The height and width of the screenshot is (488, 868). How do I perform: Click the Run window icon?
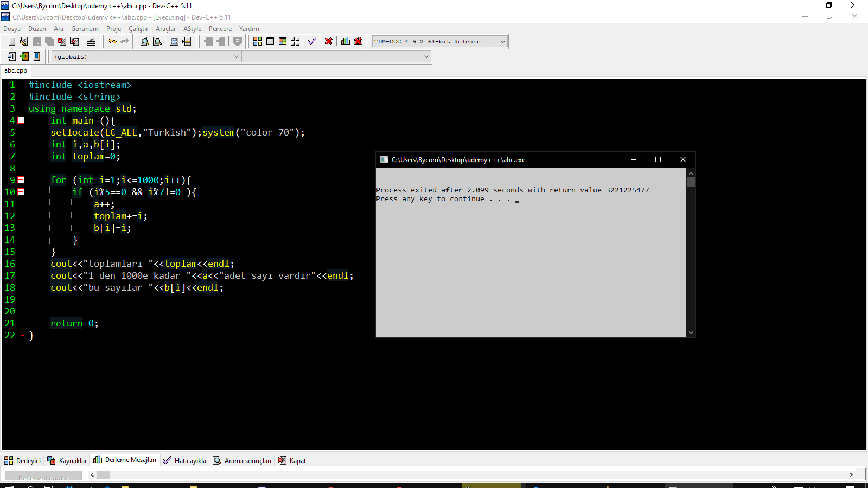270,41
